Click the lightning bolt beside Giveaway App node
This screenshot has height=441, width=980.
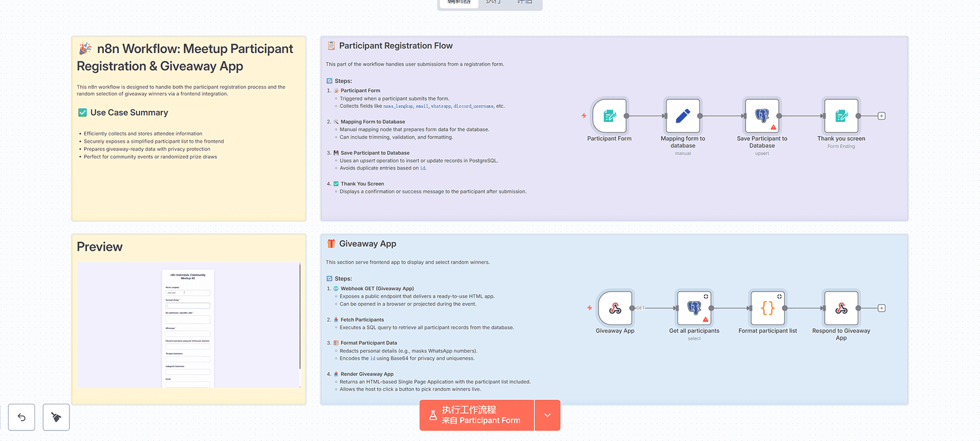tap(589, 308)
